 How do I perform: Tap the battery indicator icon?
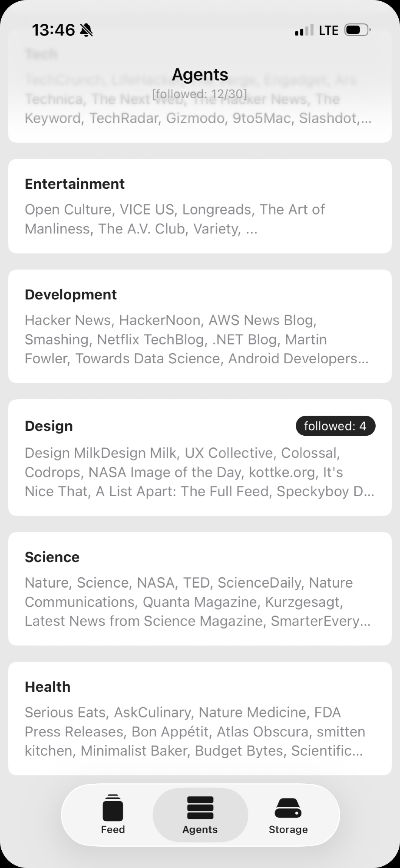click(x=357, y=30)
